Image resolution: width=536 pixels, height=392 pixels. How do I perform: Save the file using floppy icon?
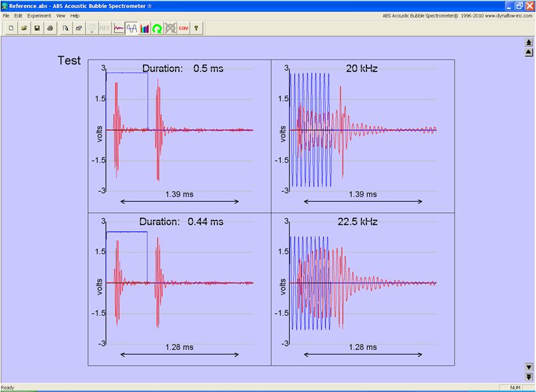[x=37, y=28]
